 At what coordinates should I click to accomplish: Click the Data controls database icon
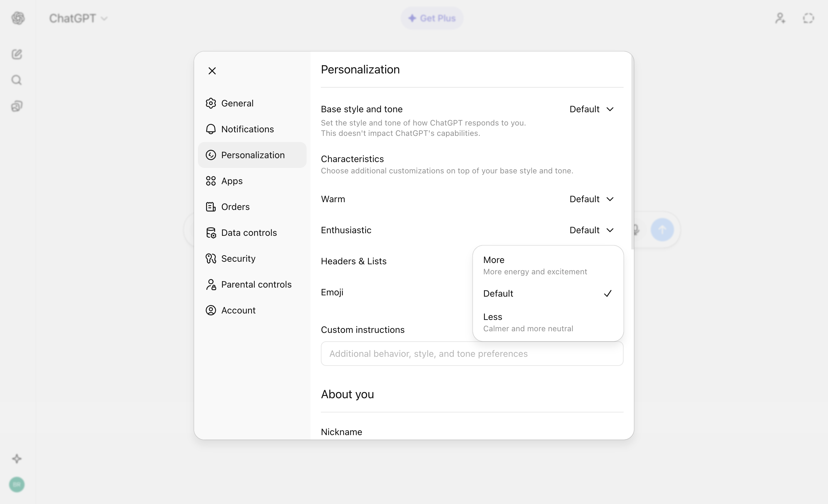(211, 233)
